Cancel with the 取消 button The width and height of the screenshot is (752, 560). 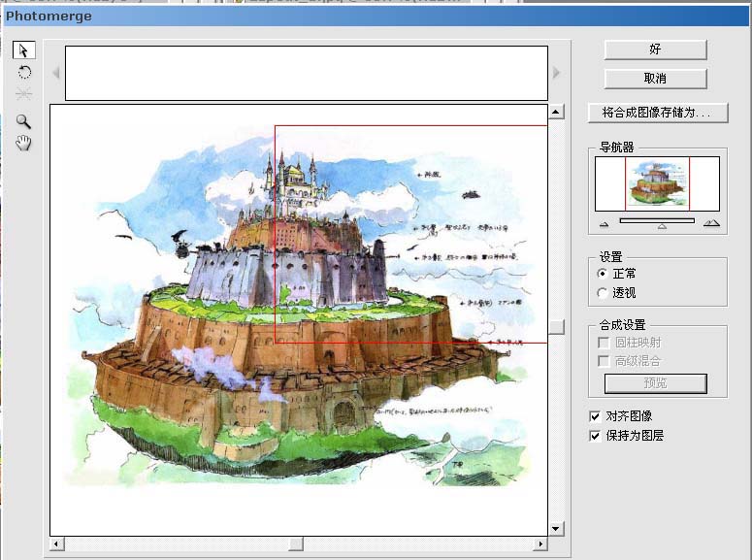coord(655,79)
